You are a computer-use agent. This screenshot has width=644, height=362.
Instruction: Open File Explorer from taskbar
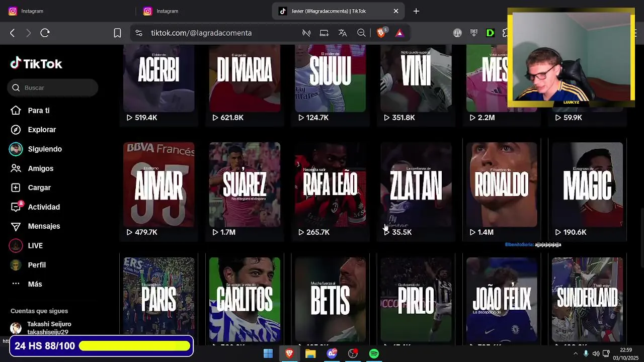(x=310, y=353)
